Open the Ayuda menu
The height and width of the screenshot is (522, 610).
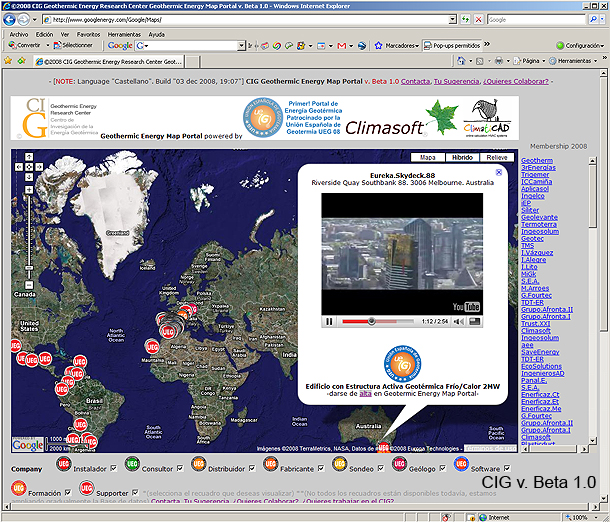[x=156, y=34]
